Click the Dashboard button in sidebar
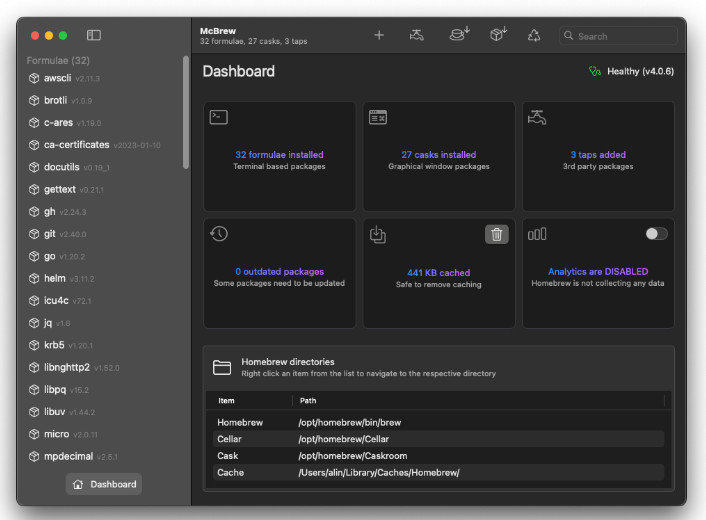706x520 pixels. tap(104, 484)
